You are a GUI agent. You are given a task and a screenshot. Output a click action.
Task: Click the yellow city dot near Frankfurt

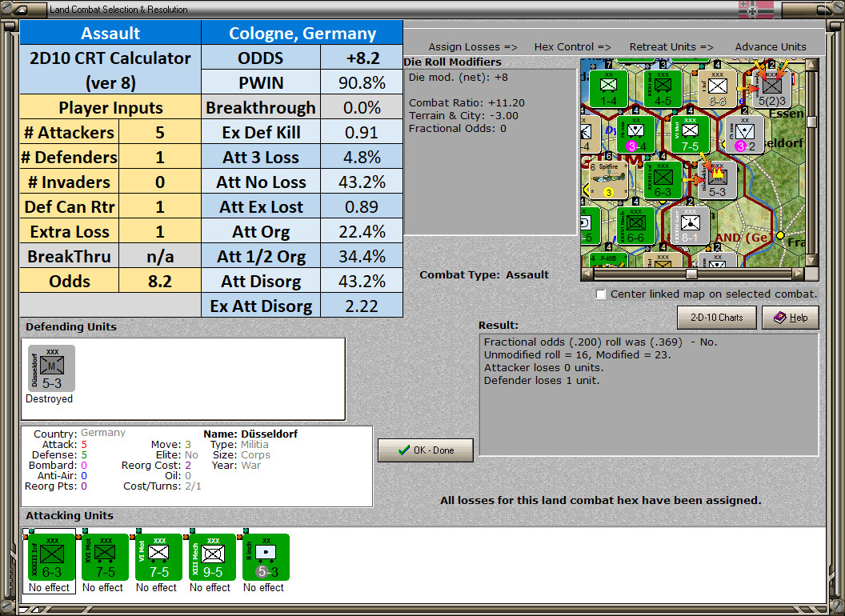pyautogui.click(x=779, y=235)
